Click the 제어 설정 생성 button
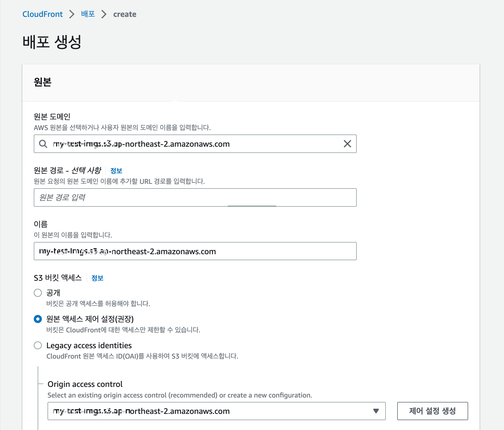Image resolution: width=504 pixels, height=430 pixels. (x=432, y=411)
